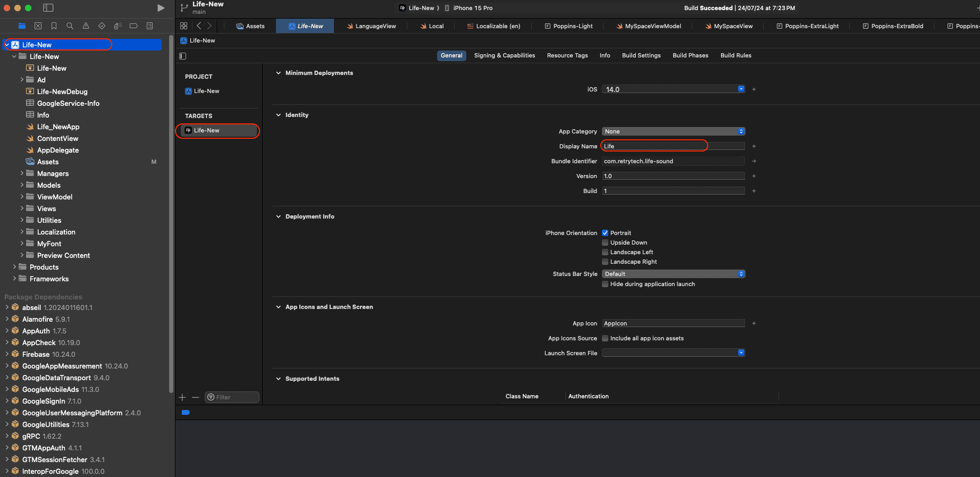The height and width of the screenshot is (477, 980).
Task: Uncheck the Portrait orientation checkbox
Action: pos(605,233)
